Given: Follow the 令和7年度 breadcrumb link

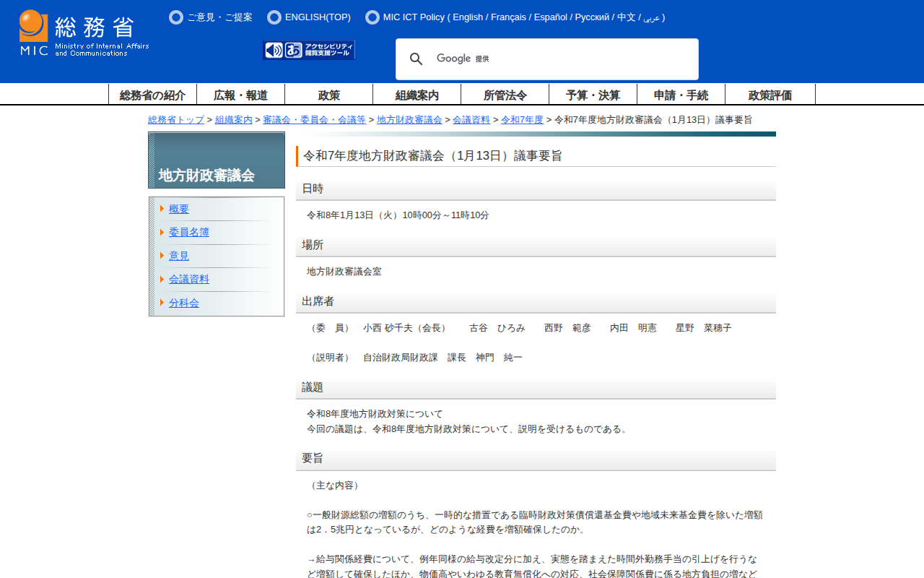Looking at the screenshot, I should click(x=522, y=120).
